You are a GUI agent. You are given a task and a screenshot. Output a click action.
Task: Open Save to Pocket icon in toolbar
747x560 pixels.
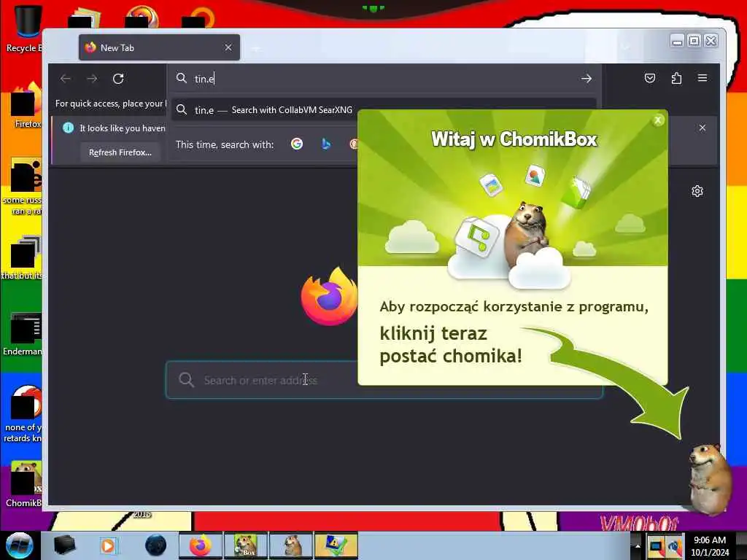coord(650,78)
